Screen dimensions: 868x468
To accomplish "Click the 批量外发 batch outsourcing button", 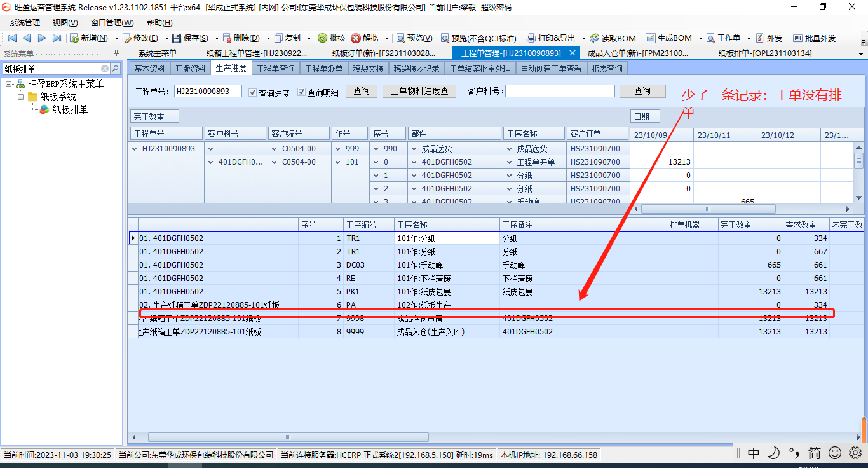I will coord(815,38).
